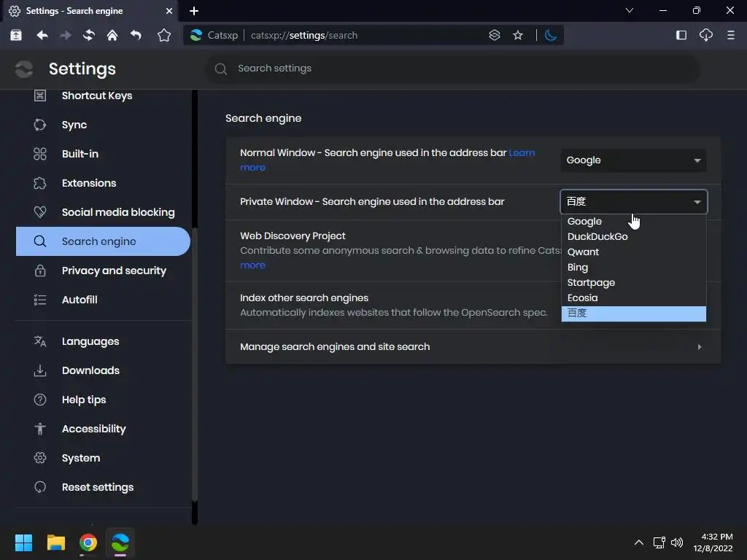Click inside the Search settings field
747x560 pixels.
[452, 69]
